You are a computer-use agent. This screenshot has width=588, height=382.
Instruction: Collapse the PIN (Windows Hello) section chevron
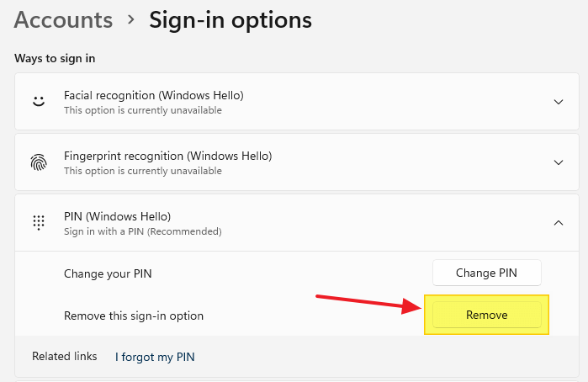pyautogui.click(x=559, y=223)
